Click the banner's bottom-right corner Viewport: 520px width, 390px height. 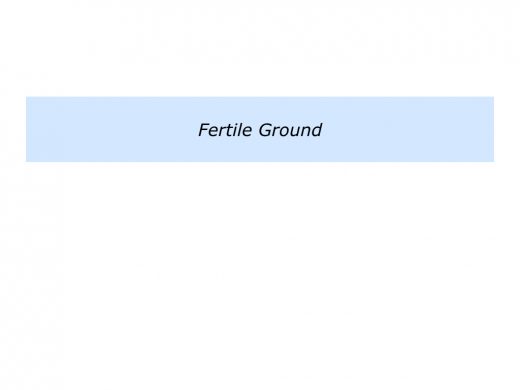coord(493,161)
